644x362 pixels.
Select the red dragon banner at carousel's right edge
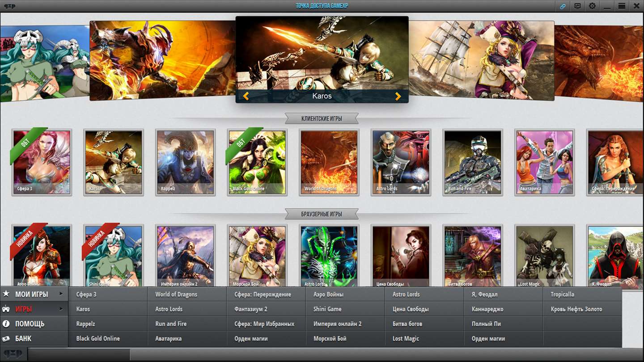(599, 63)
